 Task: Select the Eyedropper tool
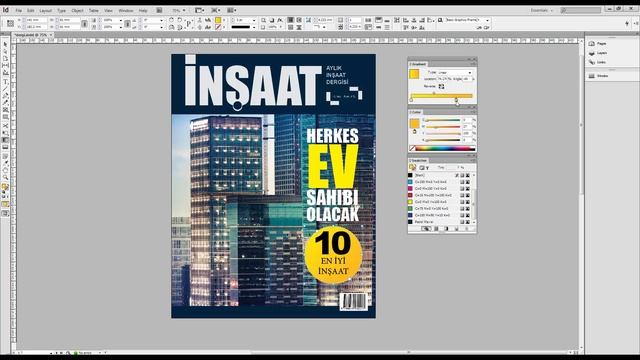[5, 163]
